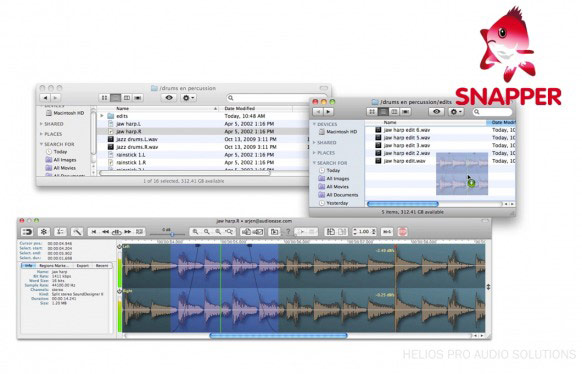Switch to the Info tab in Snapper
The image size is (582, 374).
tap(28, 266)
